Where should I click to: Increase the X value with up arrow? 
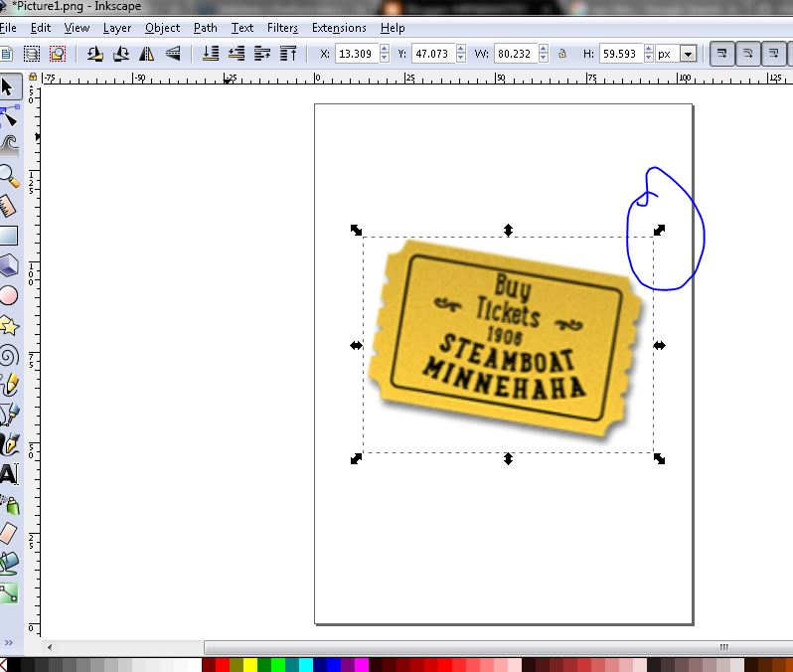(x=385, y=49)
